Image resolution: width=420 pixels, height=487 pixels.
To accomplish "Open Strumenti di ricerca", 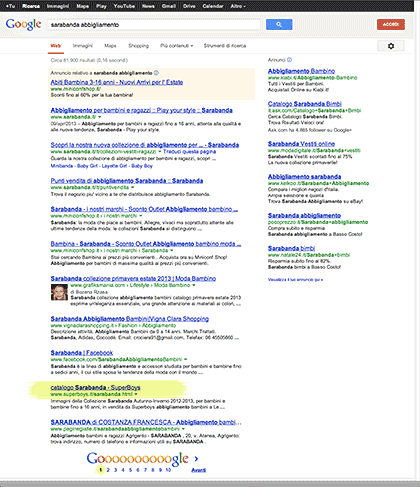I will tap(225, 46).
